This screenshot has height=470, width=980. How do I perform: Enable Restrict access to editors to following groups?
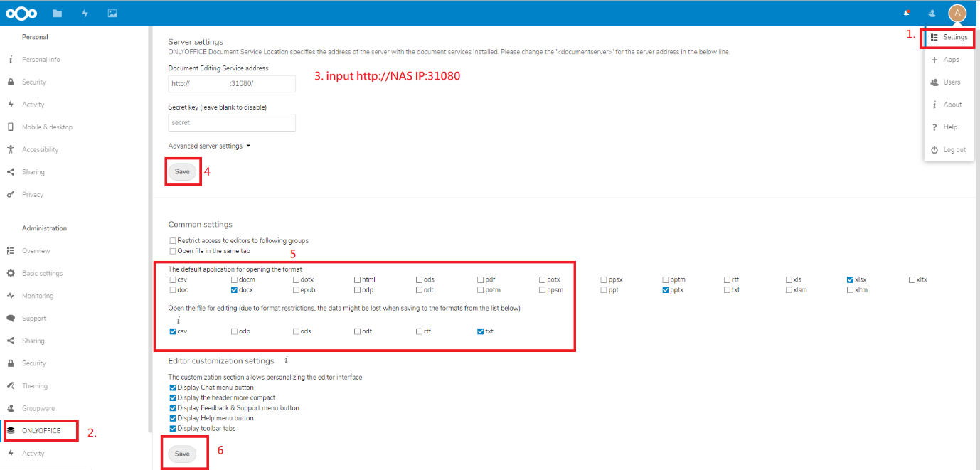173,241
